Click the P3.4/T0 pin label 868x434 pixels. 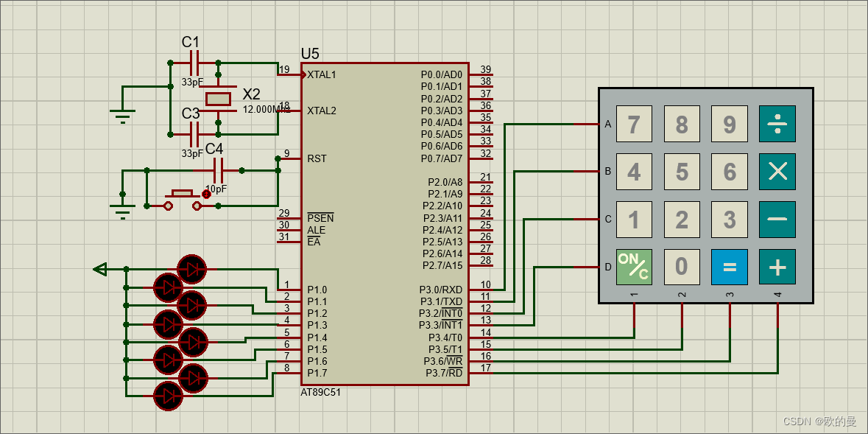(x=445, y=337)
